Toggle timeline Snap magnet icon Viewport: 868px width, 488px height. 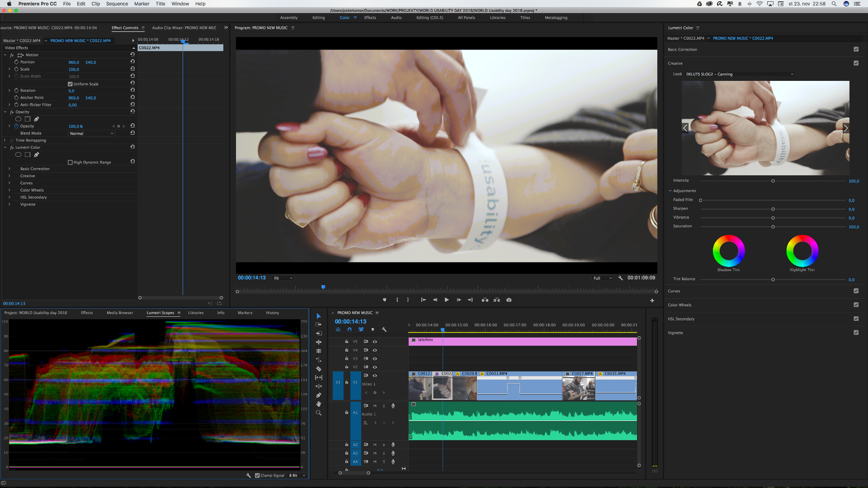(x=349, y=329)
